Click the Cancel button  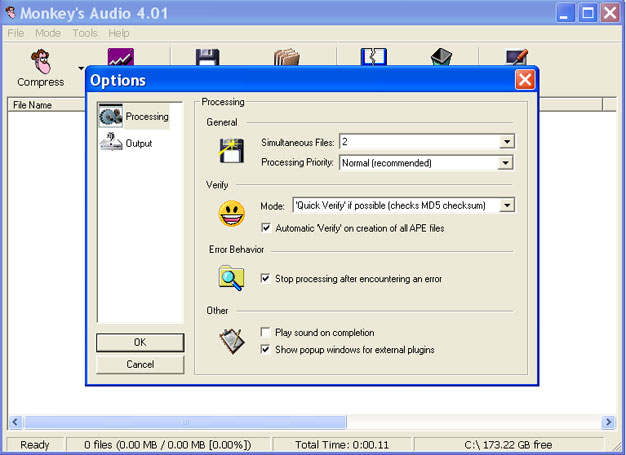140,364
